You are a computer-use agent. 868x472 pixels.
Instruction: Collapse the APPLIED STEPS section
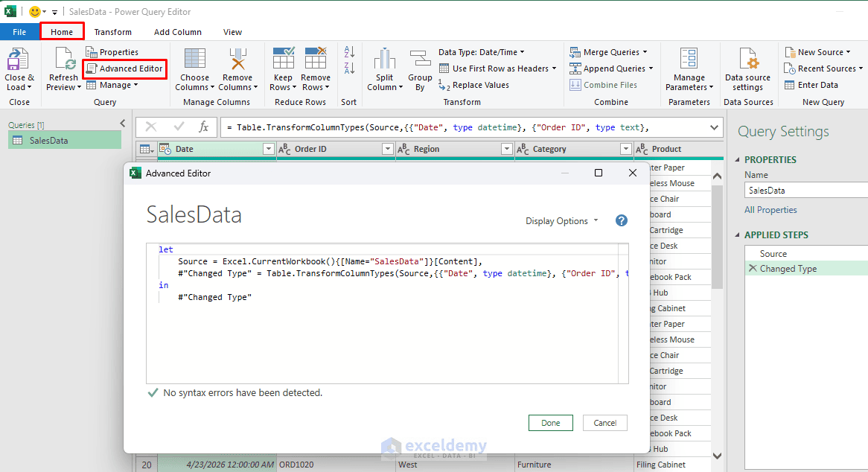click(x=738, y=235)
